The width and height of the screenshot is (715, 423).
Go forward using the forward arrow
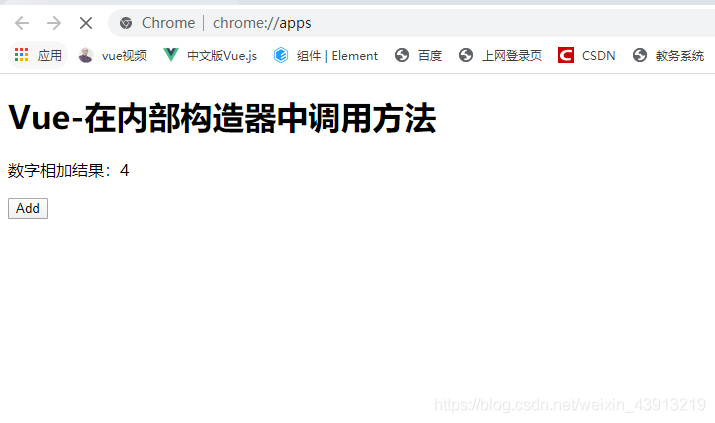click(54, 23)
